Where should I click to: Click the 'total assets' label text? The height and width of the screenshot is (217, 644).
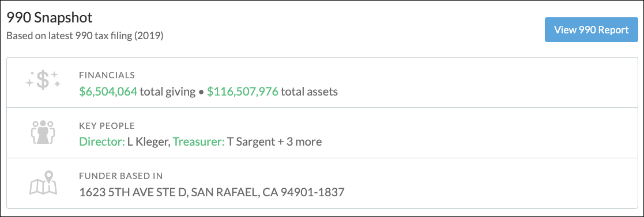309,92
